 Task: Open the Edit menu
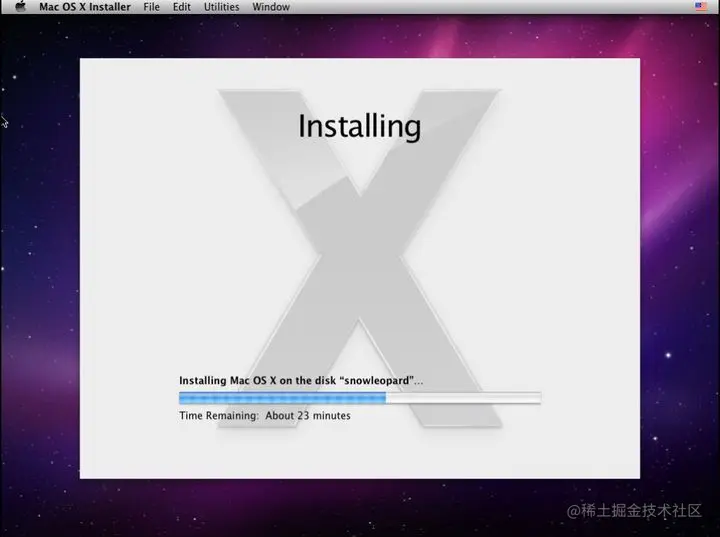[x=182, y=7]
